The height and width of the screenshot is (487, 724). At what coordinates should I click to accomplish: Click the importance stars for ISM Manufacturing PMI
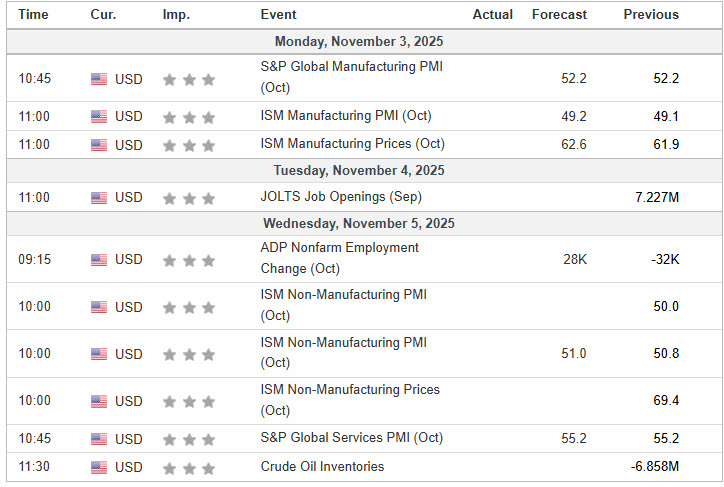coord(189,117)
